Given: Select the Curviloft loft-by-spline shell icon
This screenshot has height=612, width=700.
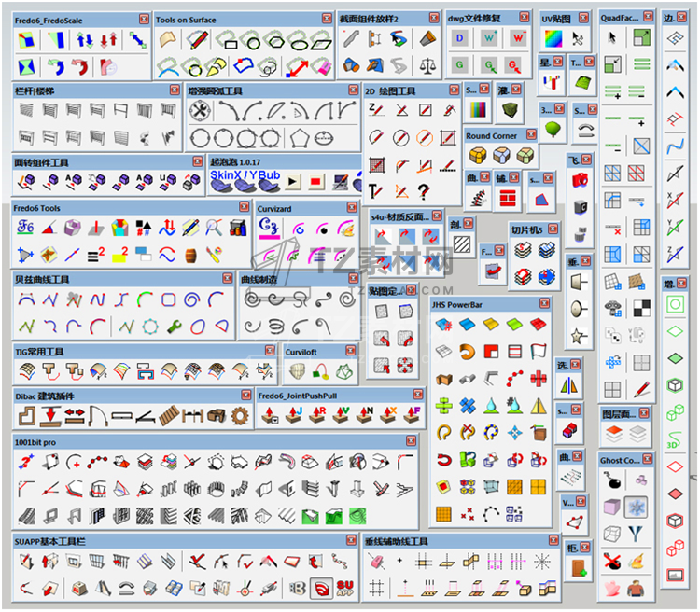Looking at the screenshot, I should click(298, 371).
